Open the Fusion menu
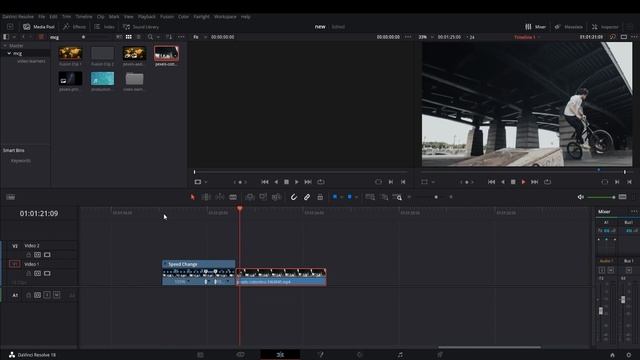The height and width of the screenshot is (360, 640). 167,17
